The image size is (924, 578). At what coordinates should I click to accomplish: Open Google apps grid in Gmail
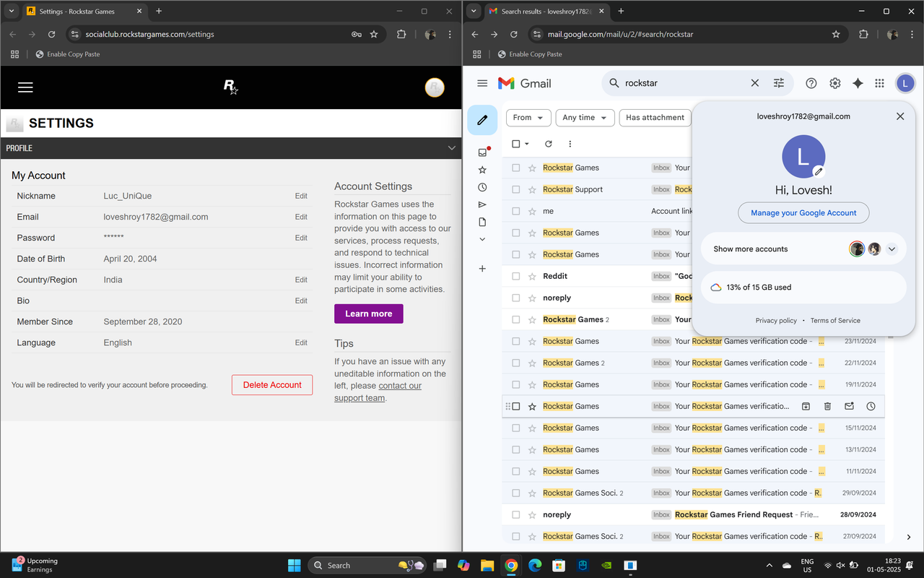point(879,83)
